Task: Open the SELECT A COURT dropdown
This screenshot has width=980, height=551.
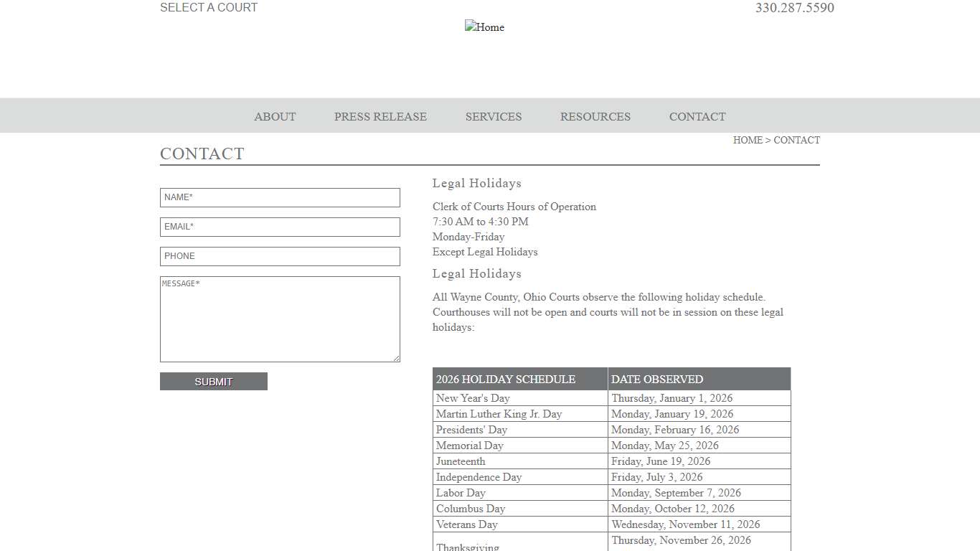Action: coord(209,7)
